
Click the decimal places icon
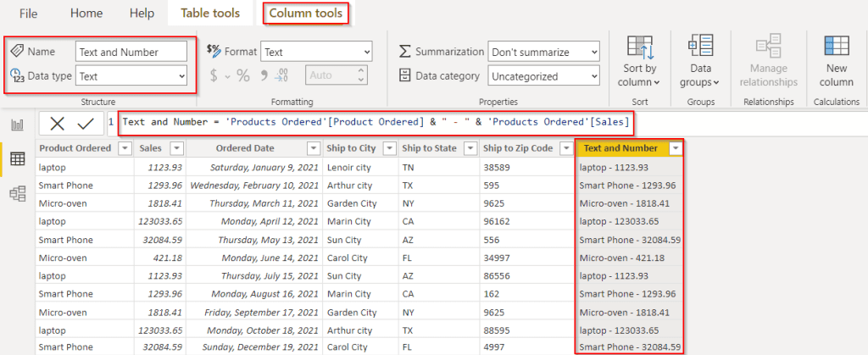click(281, 75)
